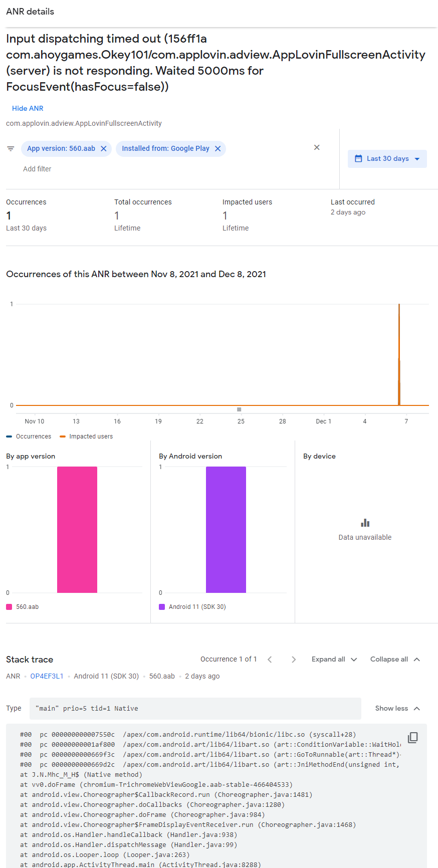
Task: Open the OP4EF3L1 device details link
Action: 47,676
